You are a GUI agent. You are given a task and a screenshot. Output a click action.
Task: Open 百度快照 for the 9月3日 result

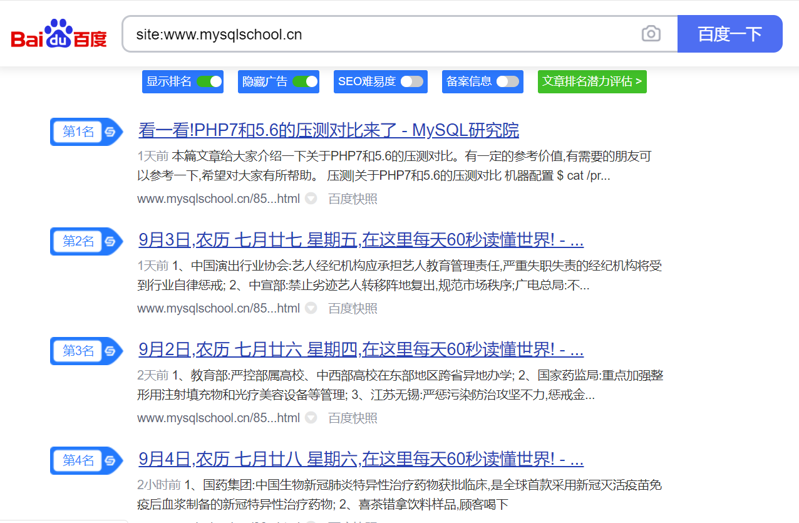[353, 308]
